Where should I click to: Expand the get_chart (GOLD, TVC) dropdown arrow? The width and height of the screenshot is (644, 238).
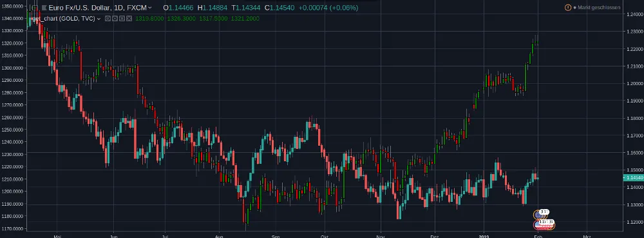click(99, 19)
